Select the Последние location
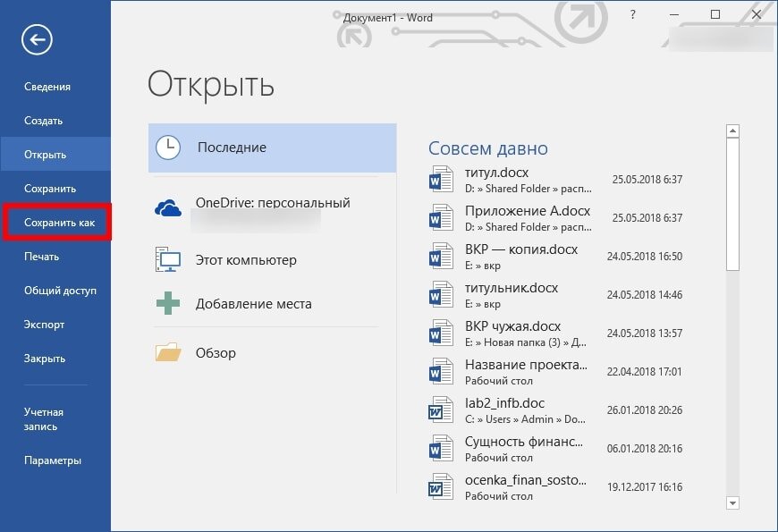Image resolution: width=778 pixels, height=532 pixels. tap(273, 148)
